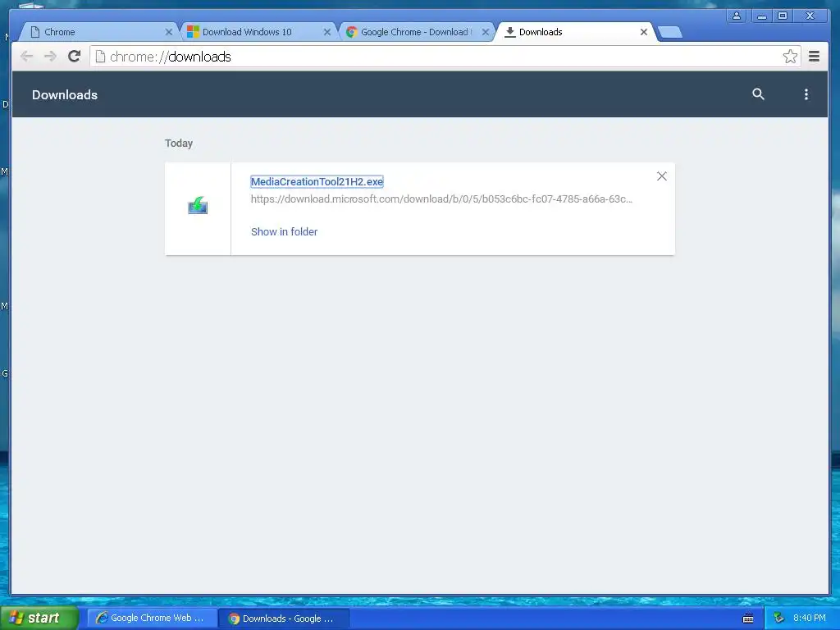Select Downloads - Google taskbar item
Image resolution: width=840 pixels, height=630 pixels.
point(284,619)
